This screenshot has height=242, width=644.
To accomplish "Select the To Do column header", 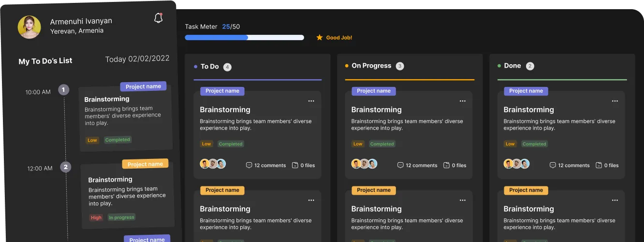I will point(210,67).
